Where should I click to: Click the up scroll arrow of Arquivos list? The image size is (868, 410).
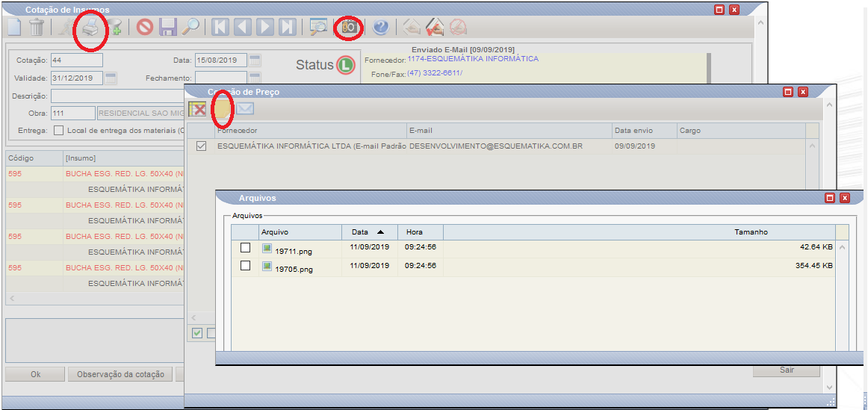(x=842, y=247)
